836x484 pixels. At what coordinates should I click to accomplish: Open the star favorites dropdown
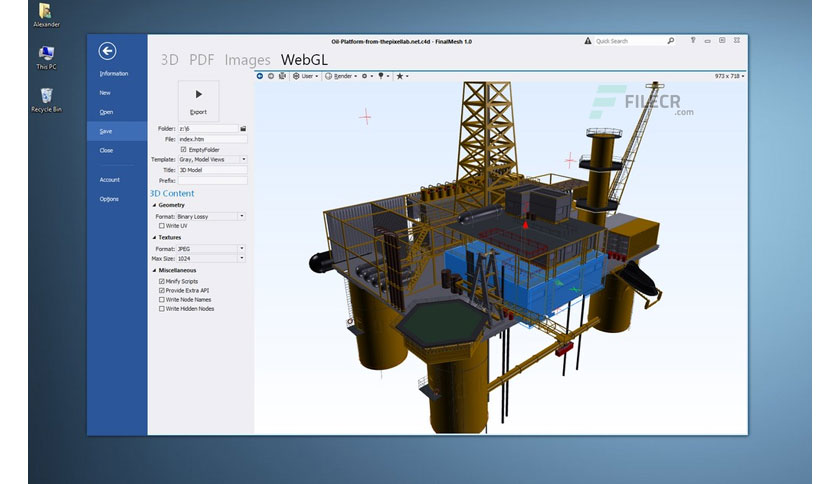(402, 76)
